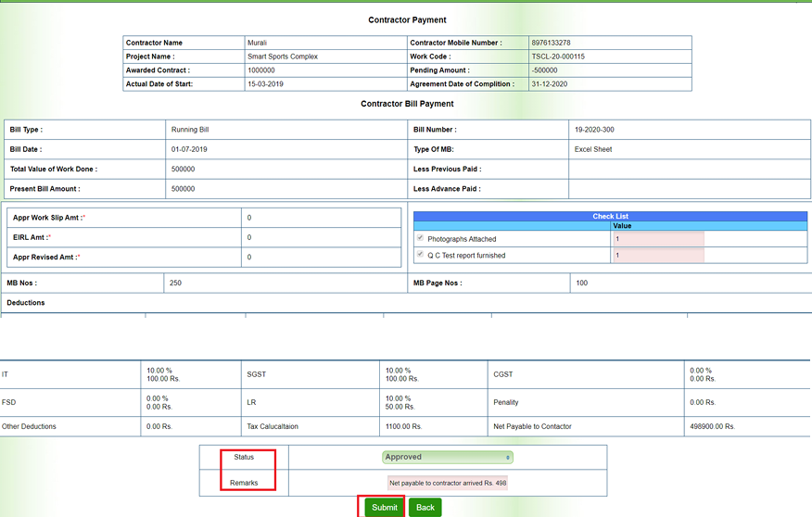Toggle the Photographs Attached checkbox
Viewport: 812px width, 517px height.
(x=420, y=238)
